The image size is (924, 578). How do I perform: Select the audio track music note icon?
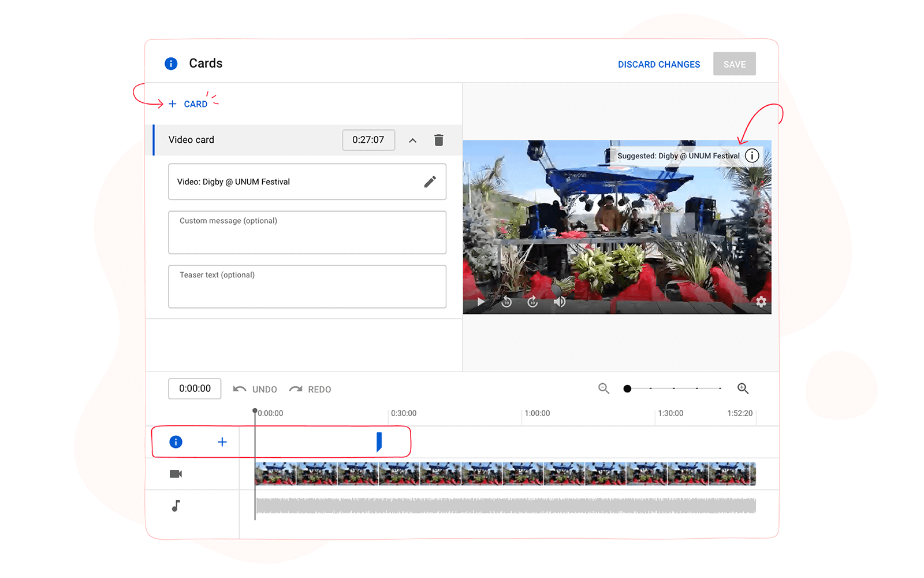pyautogui.click(x=176, y=505)
